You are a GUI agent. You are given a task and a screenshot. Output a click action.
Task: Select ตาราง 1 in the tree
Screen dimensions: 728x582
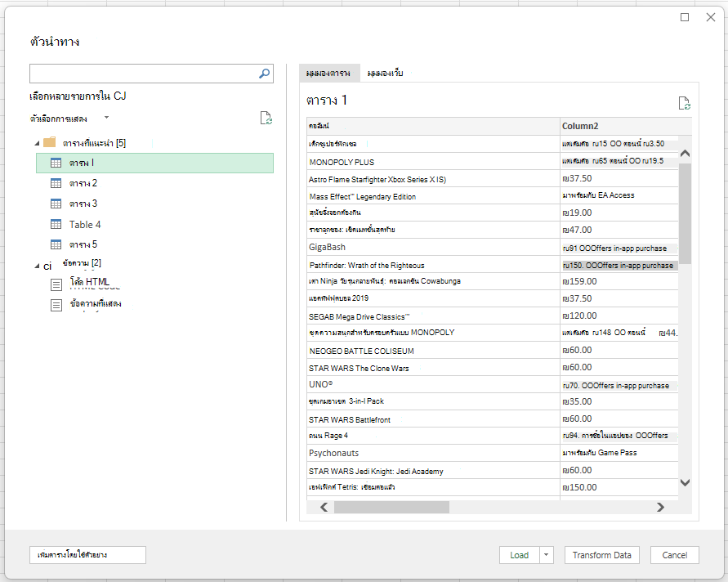[154, 163]
